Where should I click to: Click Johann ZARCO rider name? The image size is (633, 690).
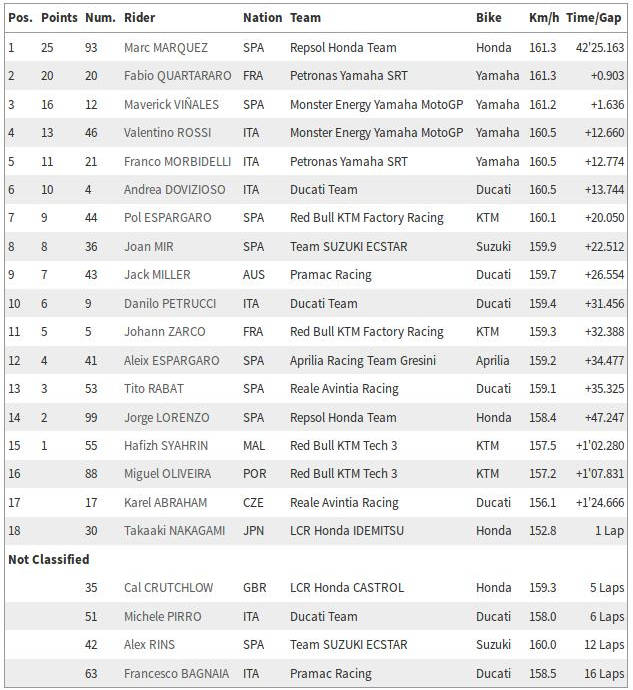(165, 331)
